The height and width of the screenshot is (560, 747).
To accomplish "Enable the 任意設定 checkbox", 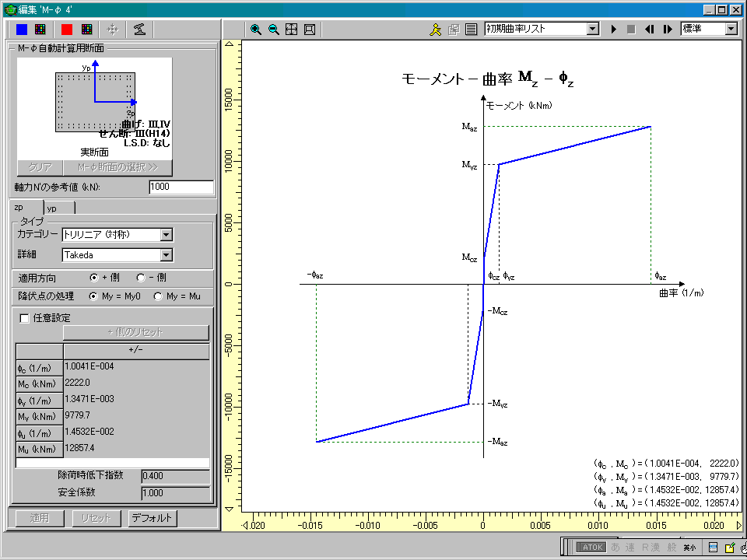I will [24, 317].
